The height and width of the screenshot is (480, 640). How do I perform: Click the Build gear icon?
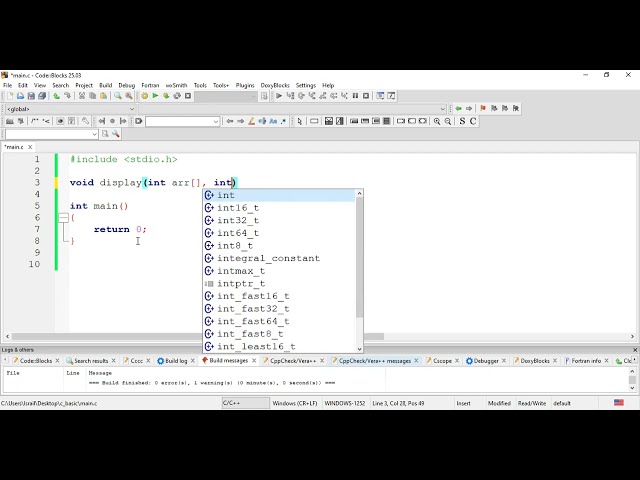pos(144,96)
